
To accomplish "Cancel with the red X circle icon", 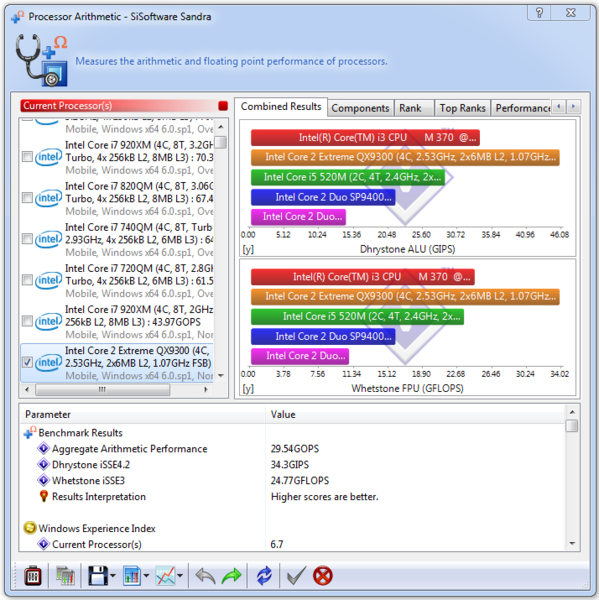I will [x=323, y=576].
